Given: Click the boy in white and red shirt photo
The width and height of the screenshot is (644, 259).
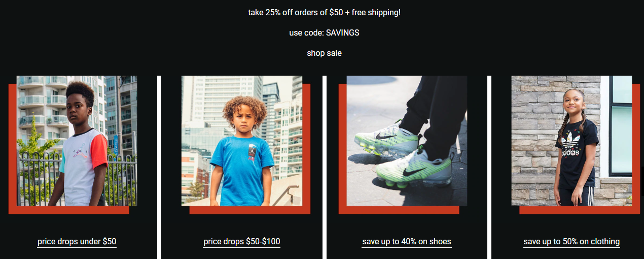Looking at the screenshot, I should [77, 141].
